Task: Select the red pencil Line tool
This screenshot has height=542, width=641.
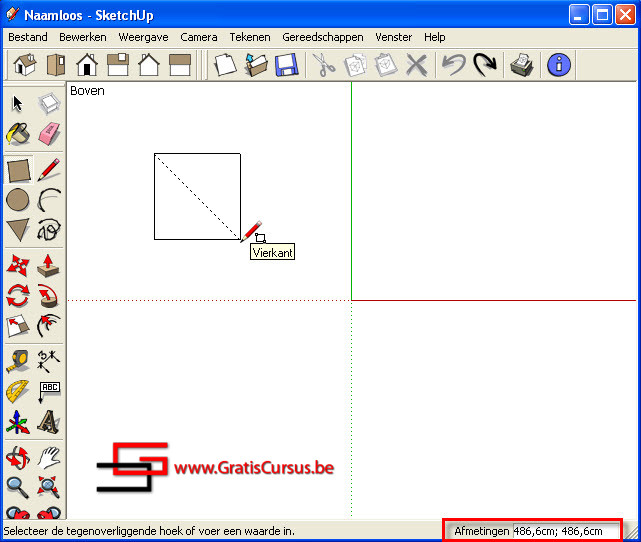Action: point(49,170)
